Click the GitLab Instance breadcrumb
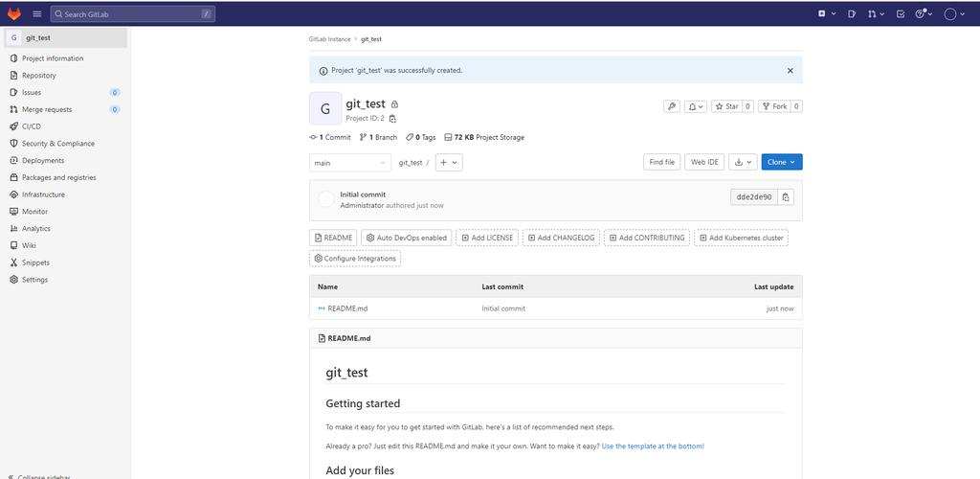Viewport: 980px width, 479px height. coord(329,38)
